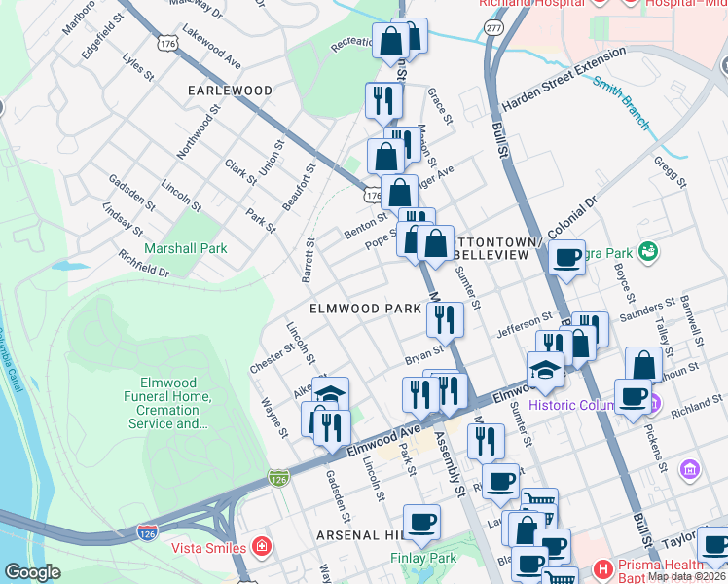This screenshot has width=728, height=584.
Task: Select the shopping cart marker at the bottom edge
Action: (560, 576)
